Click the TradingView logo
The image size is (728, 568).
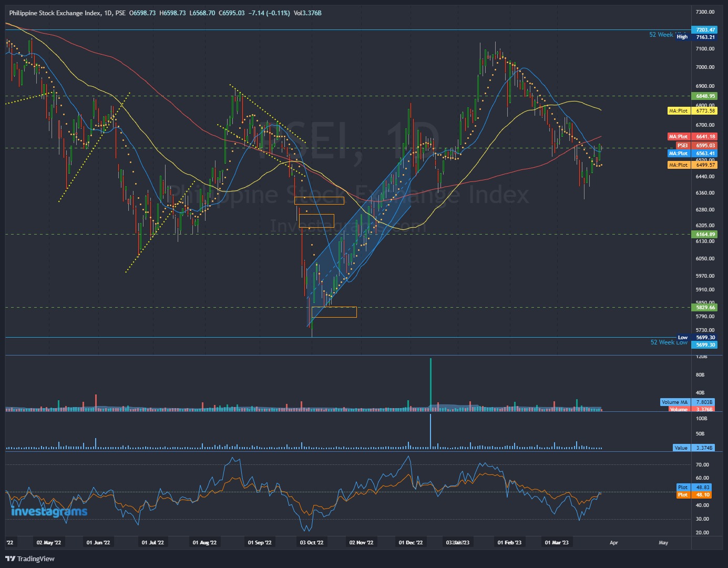click(30, 559)
